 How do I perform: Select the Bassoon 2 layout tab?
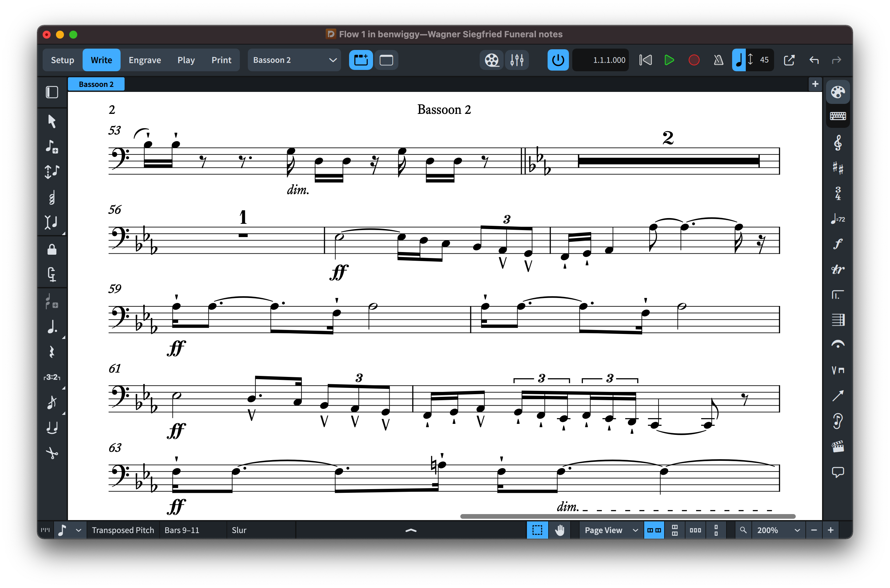96,84
